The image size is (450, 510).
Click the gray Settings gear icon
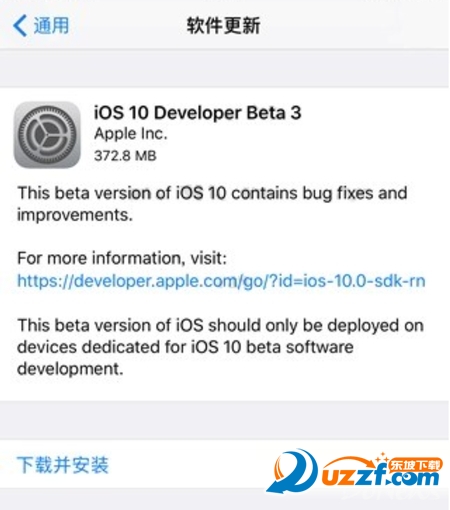[x=47, y=135]
